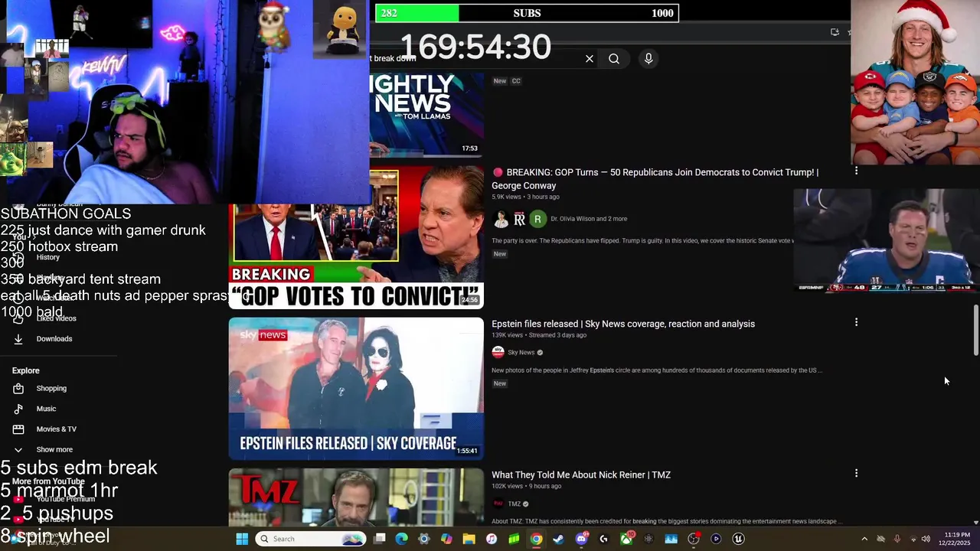
Task: Switch to Google Chrome on the taskbar
Action: (x=536, y=539)
